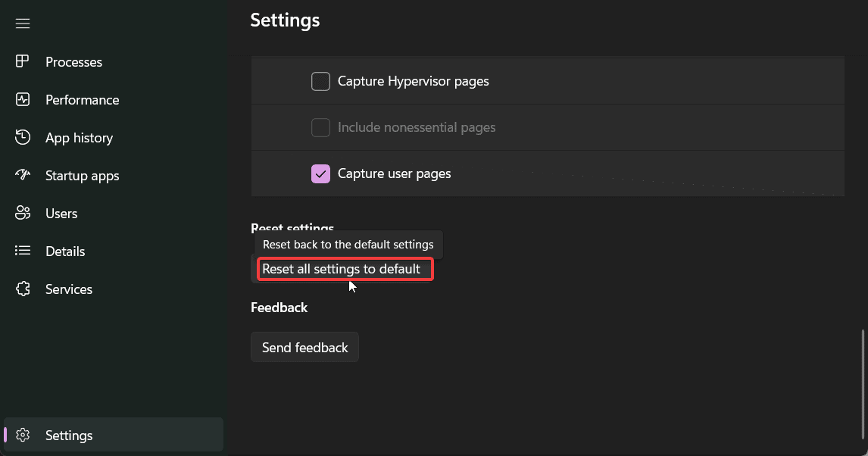Uncheck Capture user pages checkbox
This screenshot has width=868, height=456.
(x=320, y=173)
